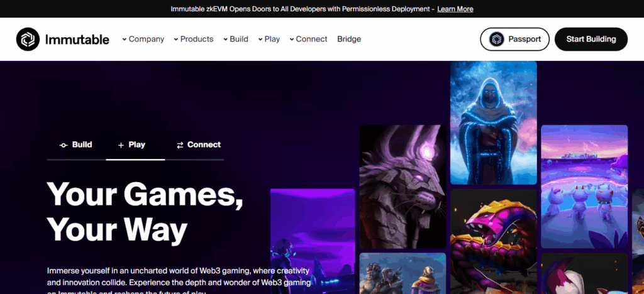Screen dimensions: 644x294
Task: Open the cartoon cats on ice artwork
Action: click(x=584, y=186)
